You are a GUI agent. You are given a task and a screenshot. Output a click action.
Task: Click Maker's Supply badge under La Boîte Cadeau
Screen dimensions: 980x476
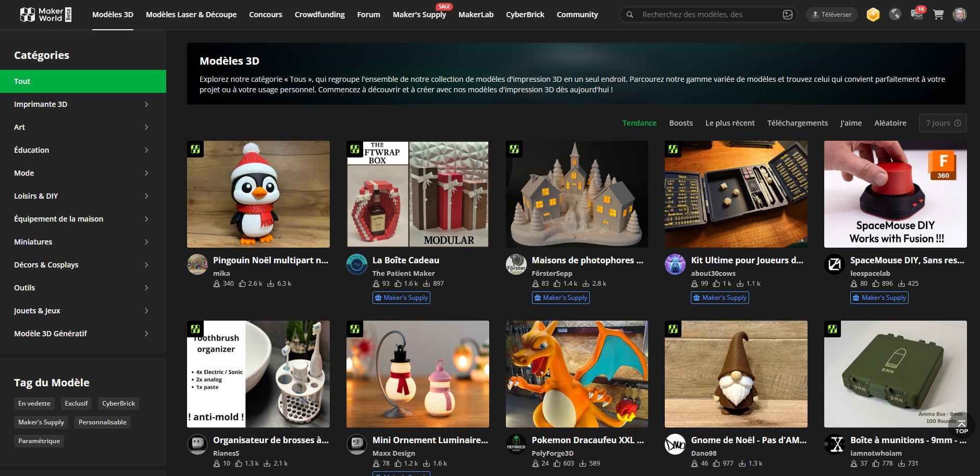click(401, 298)
